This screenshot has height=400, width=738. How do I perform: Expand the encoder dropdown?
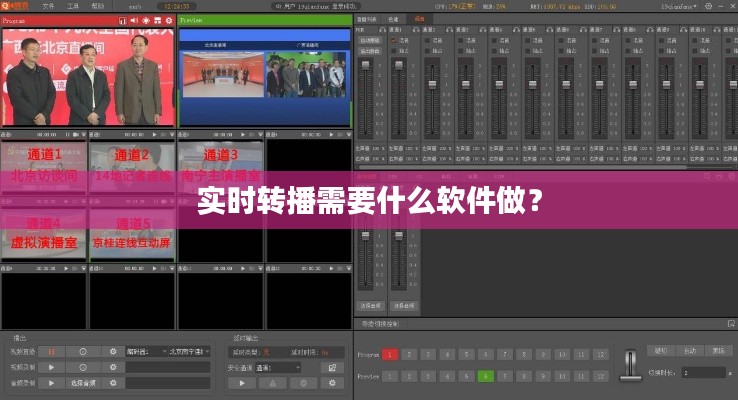tap(145, 352)
